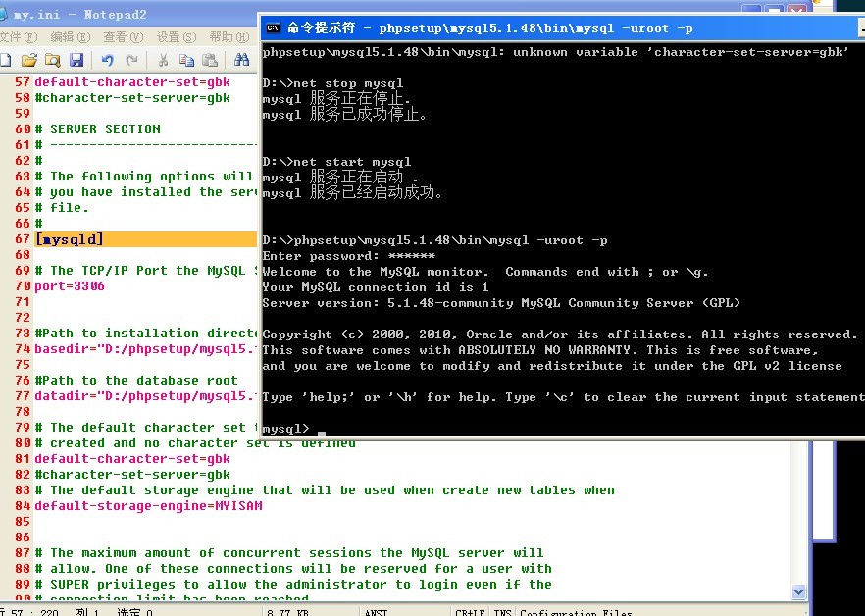
Task: Click the command prompt title bar text
Action: [x=490, y=28]
